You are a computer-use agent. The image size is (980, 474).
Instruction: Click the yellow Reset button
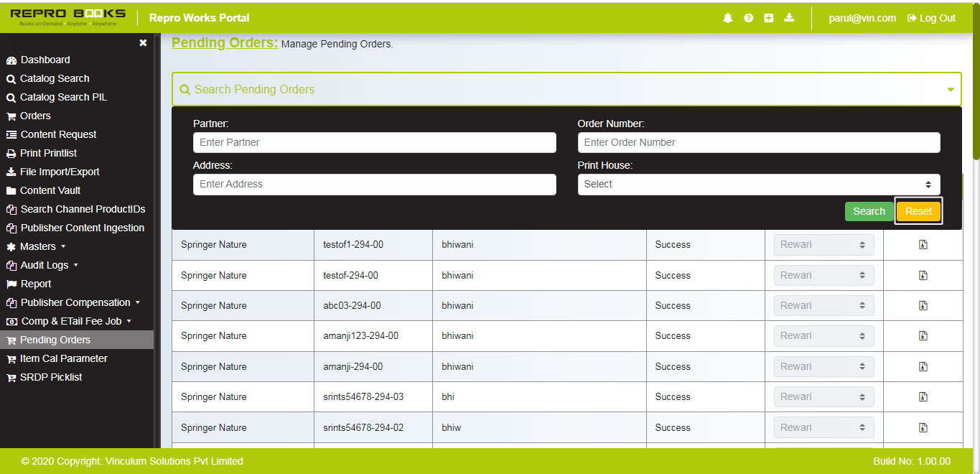(x=918, y=211)
